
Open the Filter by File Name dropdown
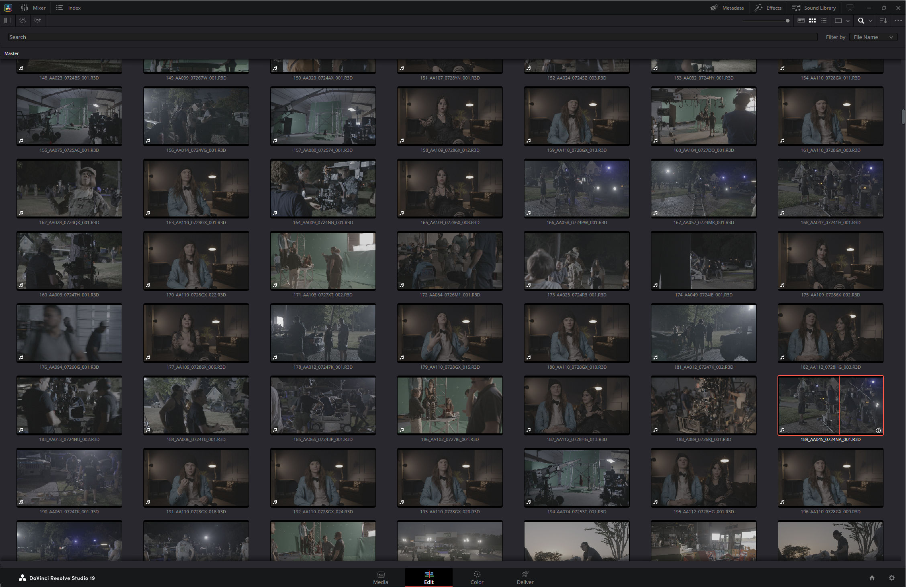pyautogui.click(x=873, y=37)
